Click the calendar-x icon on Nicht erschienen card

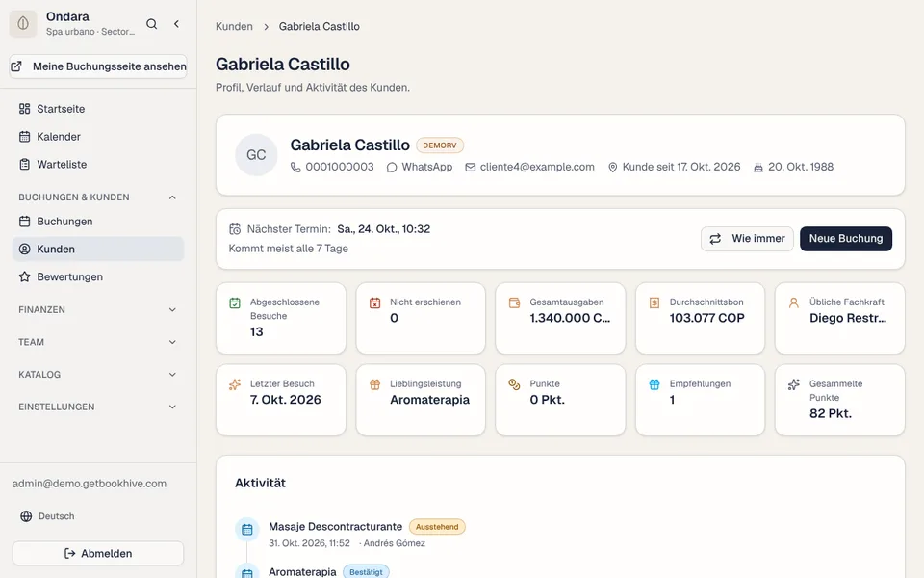[374, 302]
